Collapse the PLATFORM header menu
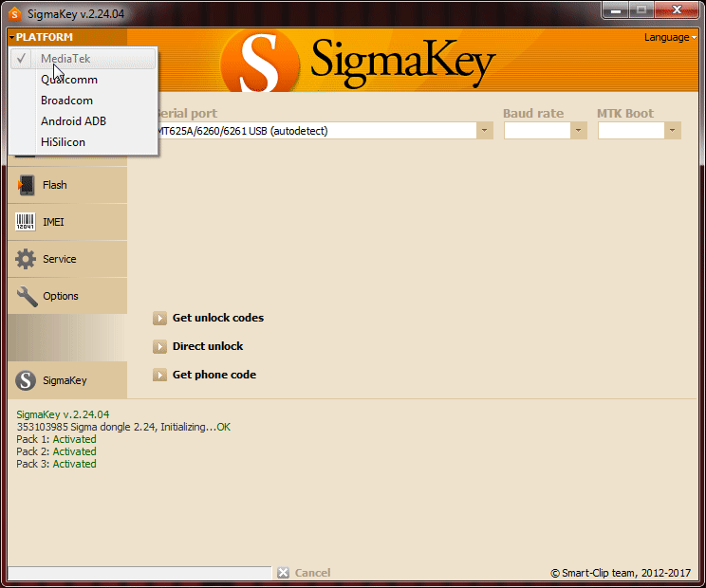 point(44,37)
